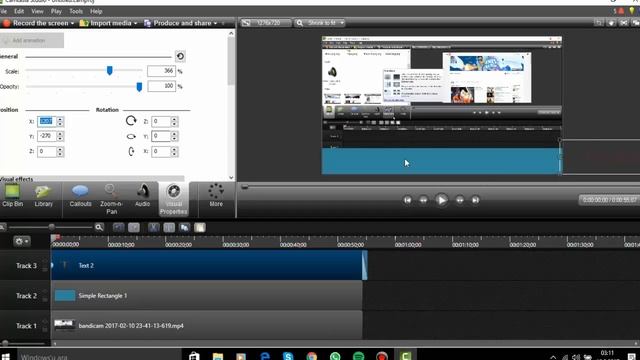The width and height of the screenshot is (640, 360).
Task: Click the Y-axis rotation icon
Action: pyautogui.click(x=131, y=136)
